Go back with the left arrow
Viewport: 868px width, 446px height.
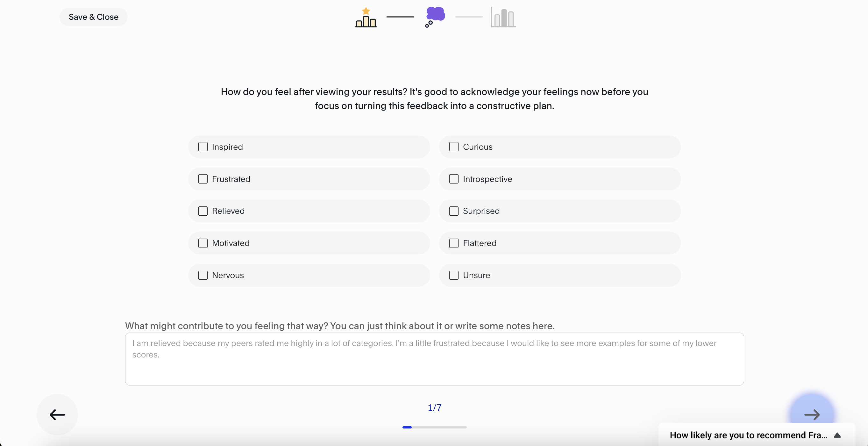tap(57, 414)
